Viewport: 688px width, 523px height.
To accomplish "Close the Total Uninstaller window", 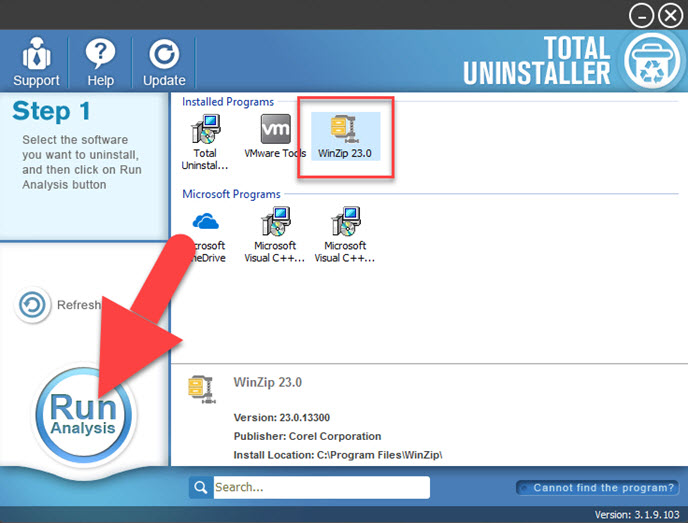I will point(670,16).
